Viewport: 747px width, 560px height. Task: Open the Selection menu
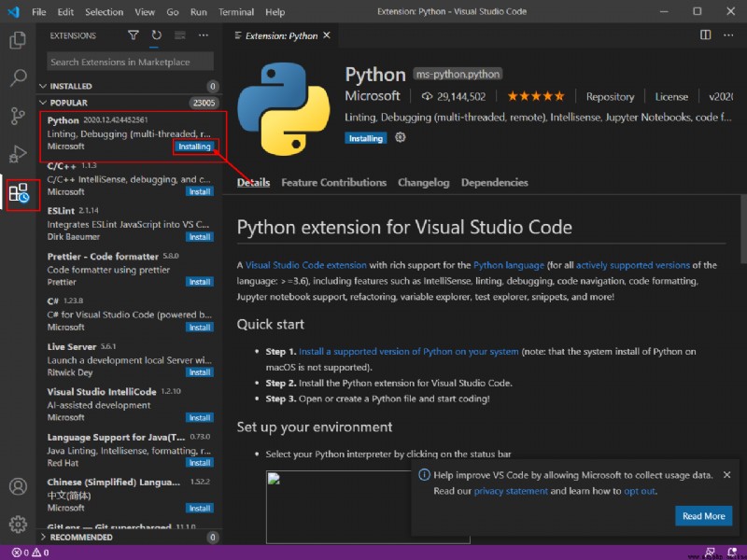[x=105, y=12]
